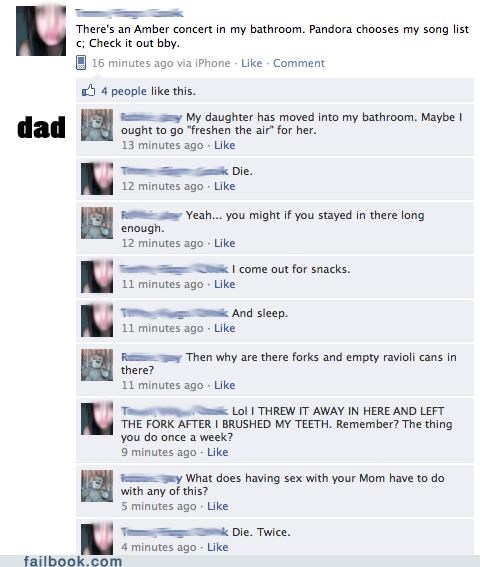Click the failbook.com watermark

click(x=73, y=561)
